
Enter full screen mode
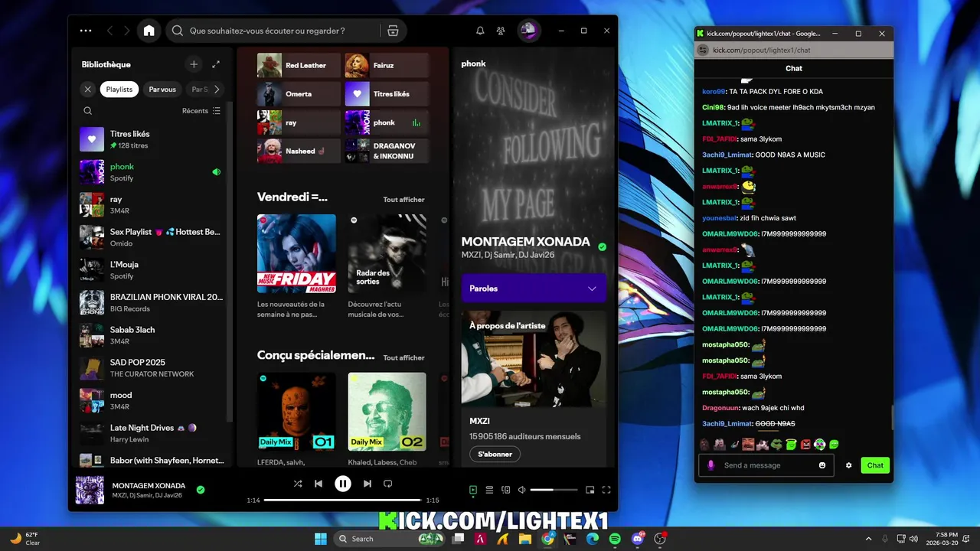[606, 490]
